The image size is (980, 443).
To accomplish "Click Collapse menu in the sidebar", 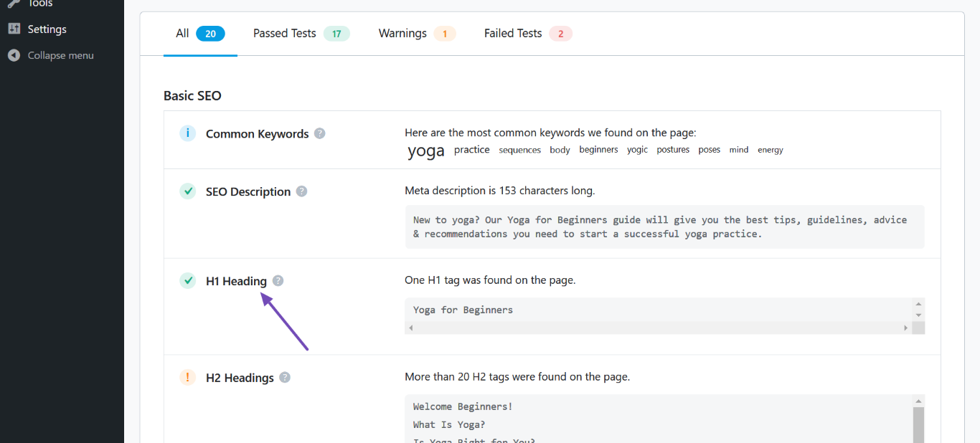I will [x=62, y=55].
